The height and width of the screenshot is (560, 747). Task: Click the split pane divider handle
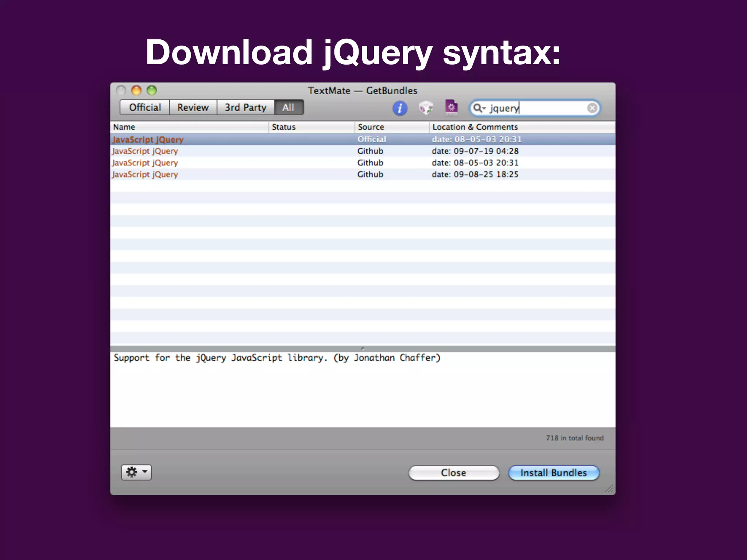pyautogui.click(x=363, y=349)
